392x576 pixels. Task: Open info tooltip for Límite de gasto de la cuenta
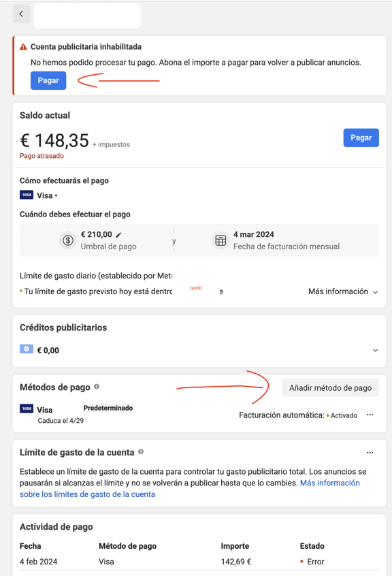click(141, 452)
